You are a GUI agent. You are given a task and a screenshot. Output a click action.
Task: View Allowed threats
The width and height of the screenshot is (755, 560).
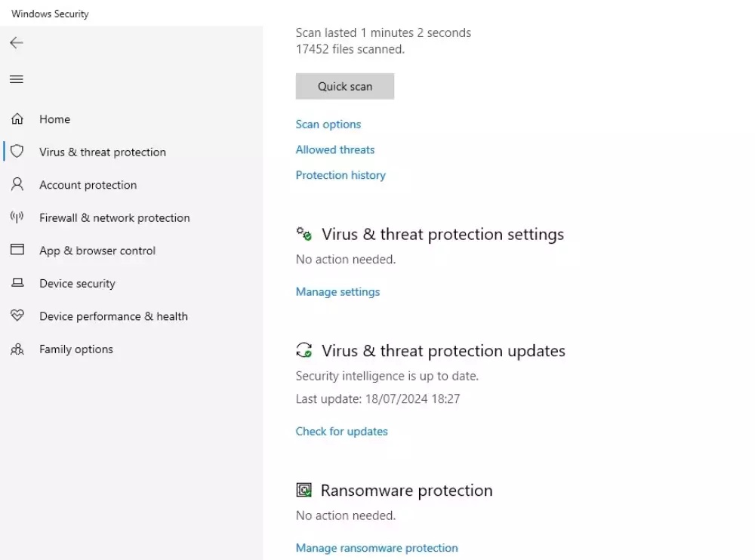tap(334, 149)
